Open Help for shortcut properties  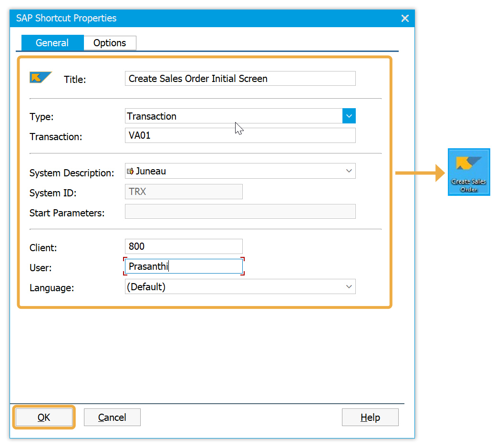click(370, 417)
